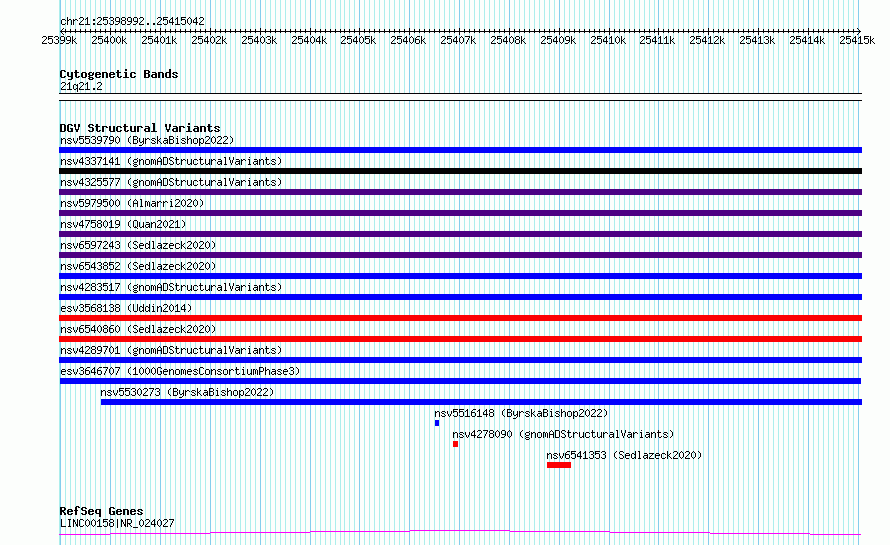Click the 25413k ruler tick label
Screen dimensions: 890x545
(x=757, y=40)
